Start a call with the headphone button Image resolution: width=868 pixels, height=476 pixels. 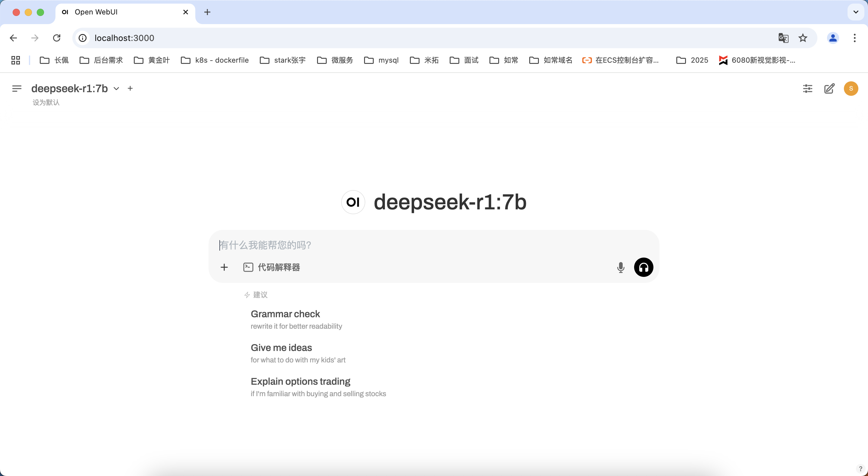point(643,267)
